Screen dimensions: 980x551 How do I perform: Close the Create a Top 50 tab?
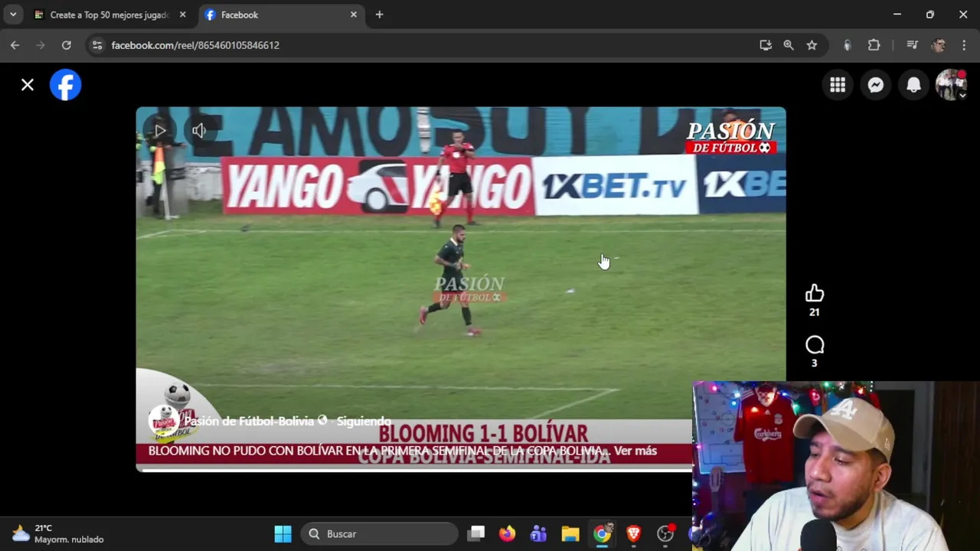pos(182,15)
